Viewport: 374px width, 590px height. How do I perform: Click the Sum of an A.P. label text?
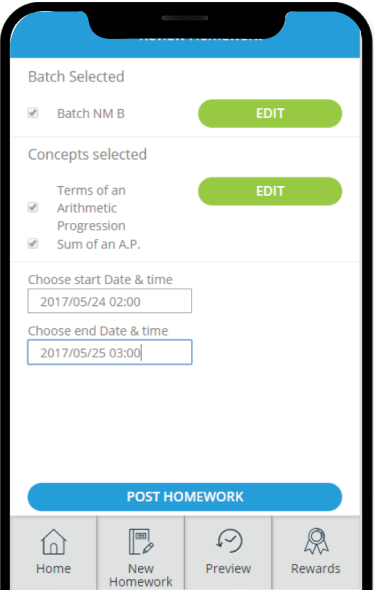[99, 245]
